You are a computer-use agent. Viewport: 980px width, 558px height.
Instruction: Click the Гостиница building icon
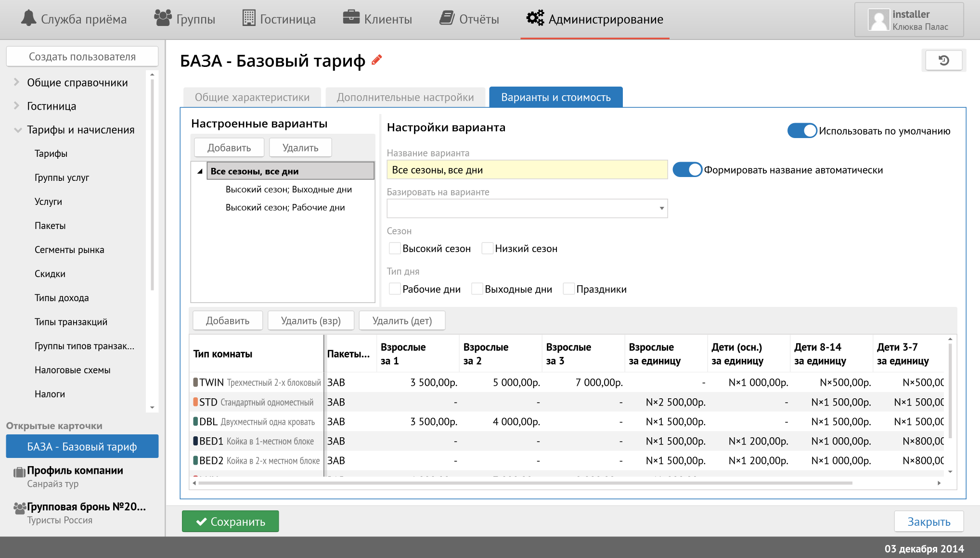(x=249, y=18)
